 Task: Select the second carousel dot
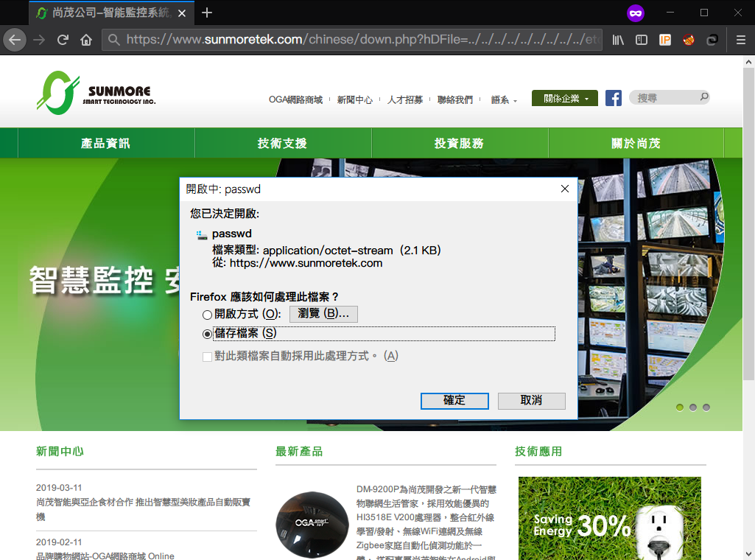pos(693,407)
